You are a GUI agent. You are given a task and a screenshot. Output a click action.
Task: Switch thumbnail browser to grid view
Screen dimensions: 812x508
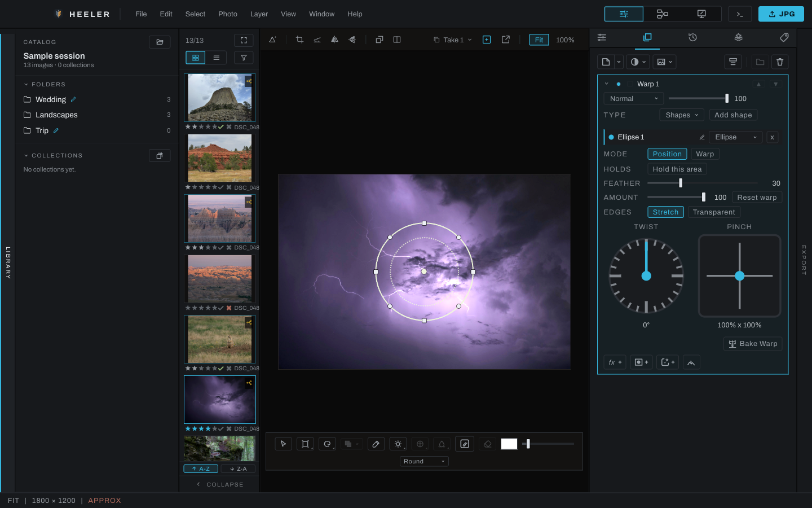click(196, 58)
